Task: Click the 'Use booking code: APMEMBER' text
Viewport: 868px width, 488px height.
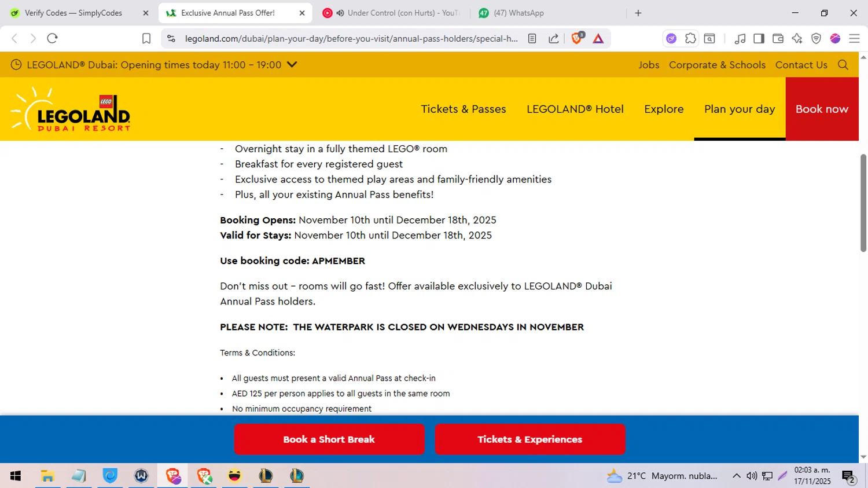Action: 292,260
